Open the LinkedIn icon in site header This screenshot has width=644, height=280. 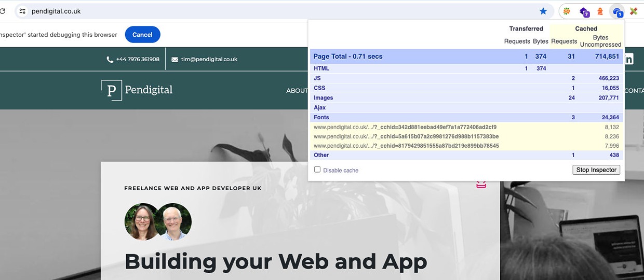click(628, 59)
